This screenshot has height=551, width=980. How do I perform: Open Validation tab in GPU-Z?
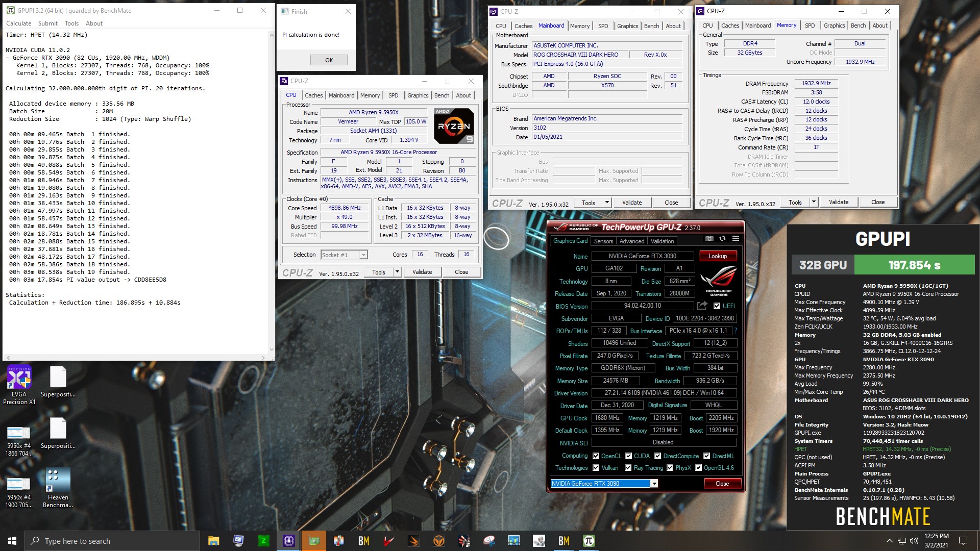click(x=662, y=241)
